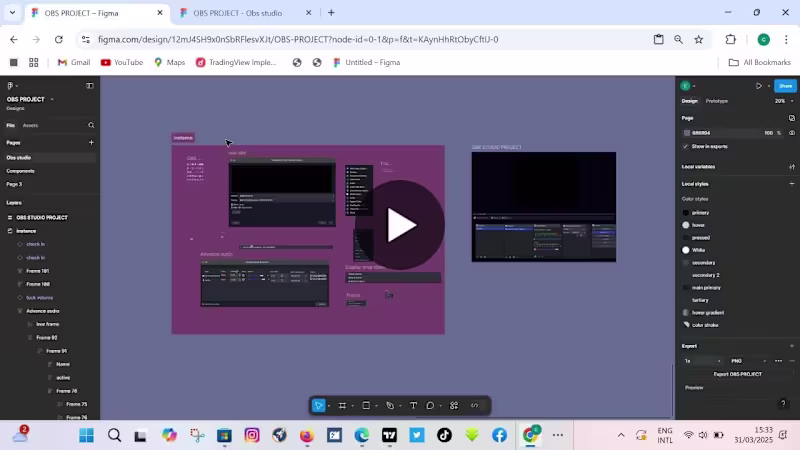
Task: Add an export setting with plus
Action: click(792, 346)
